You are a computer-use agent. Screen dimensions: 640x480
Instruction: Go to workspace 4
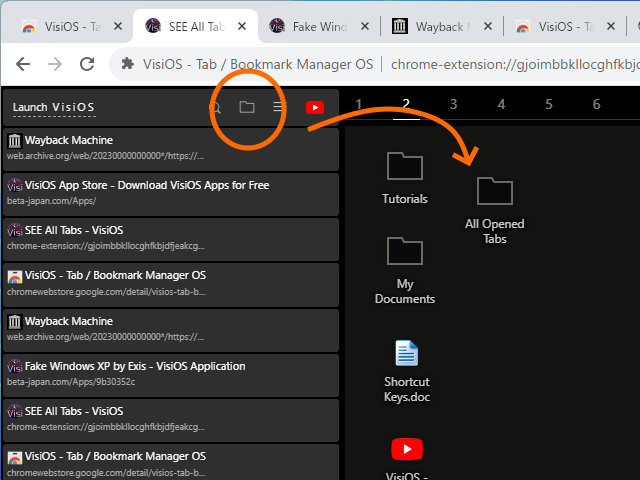coord(501,104)
